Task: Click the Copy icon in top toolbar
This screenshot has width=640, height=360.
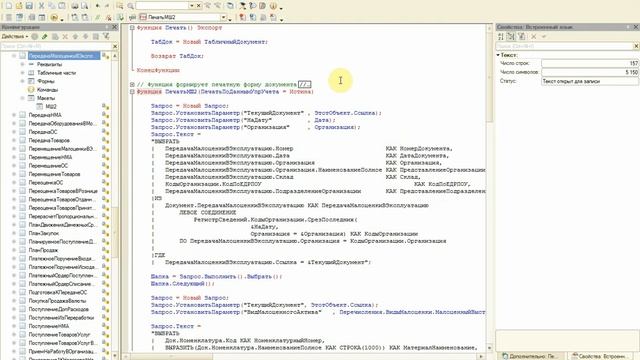Action: [x=51, y=6]
